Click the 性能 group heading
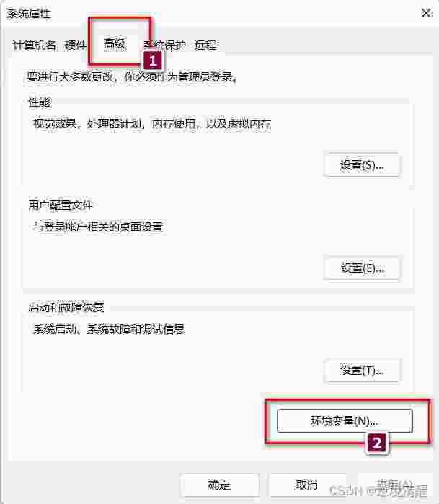The image size is (439, 504). click(x=39, y=102)
